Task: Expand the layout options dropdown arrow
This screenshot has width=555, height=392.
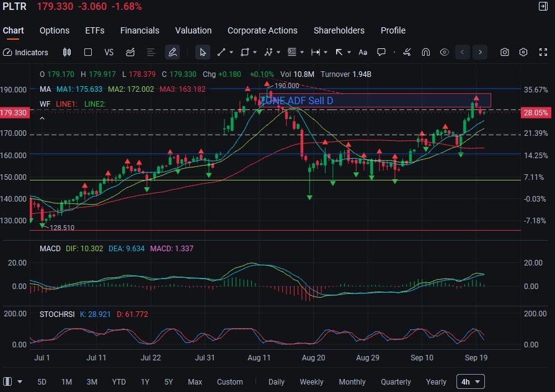Action: 20,381
